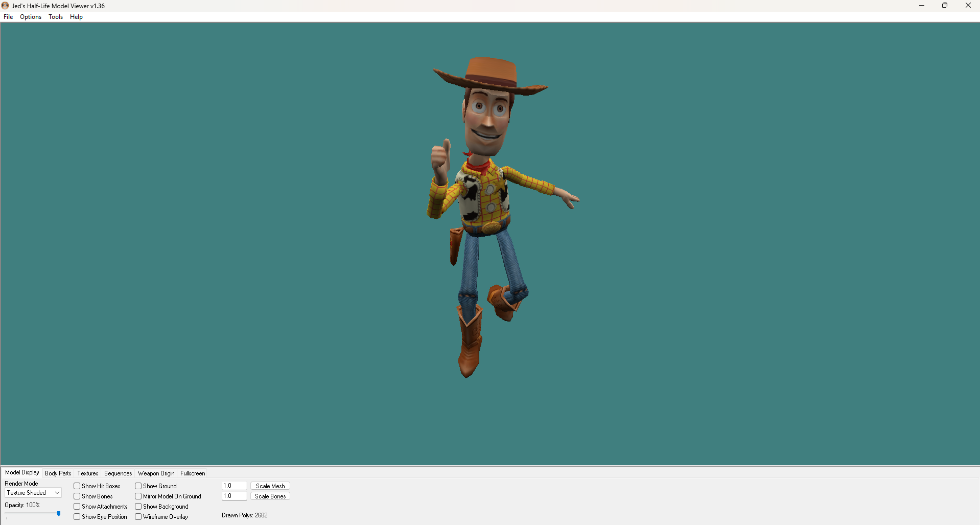This screenshot has height=525, width=980.
Task: Click the "Drawn Polys: 2682" readout
Action: tap(245, 515)
